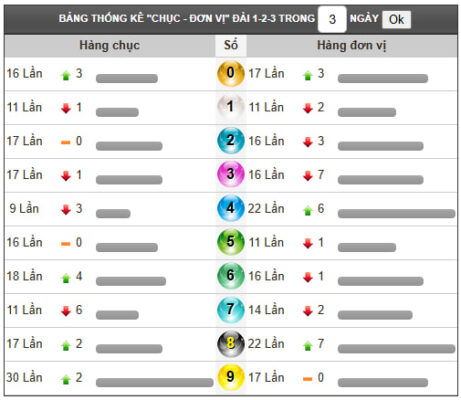The width and height of the screenshot is (461, 400).
Task: Select the cyan number 7 ball
Action: pyautogui.click(x=231, y=310)
